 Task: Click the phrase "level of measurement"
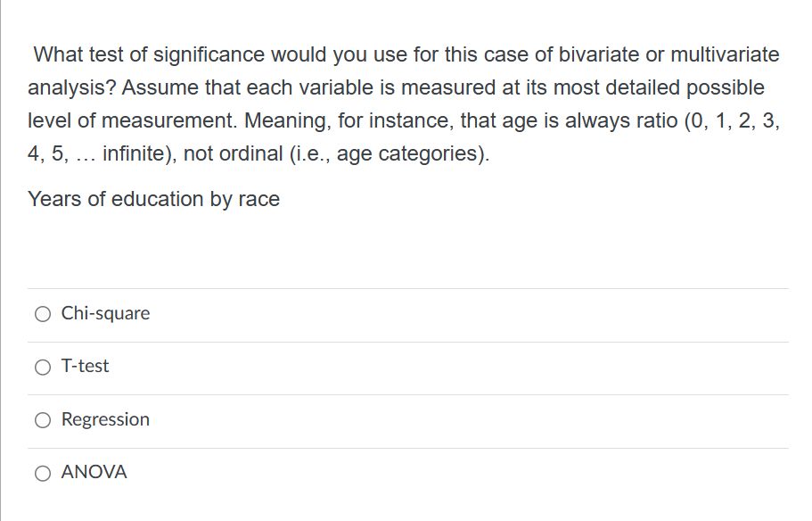coord(131,120)
